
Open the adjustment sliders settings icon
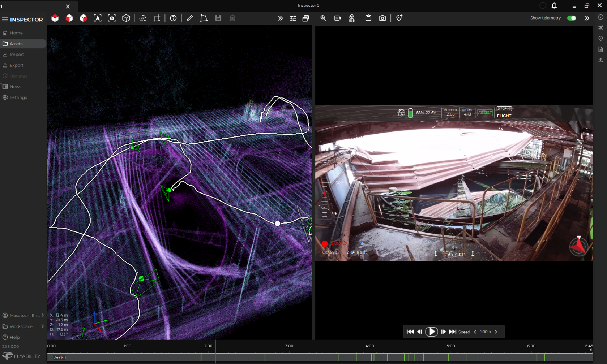[x=293, y=18]
